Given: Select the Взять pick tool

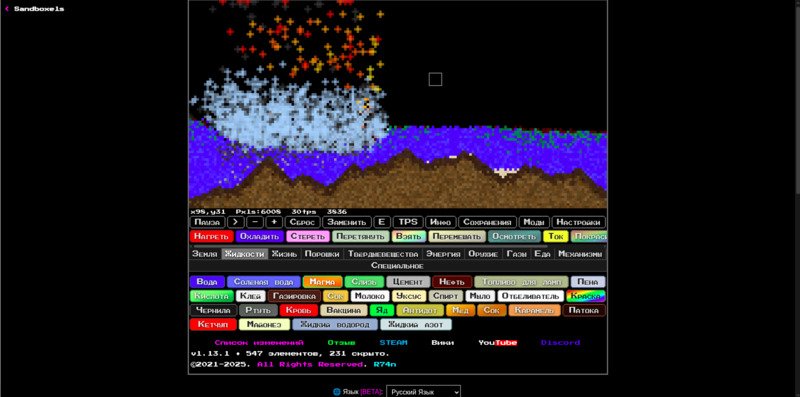Looking at the screenshot, I should point(409,237).
